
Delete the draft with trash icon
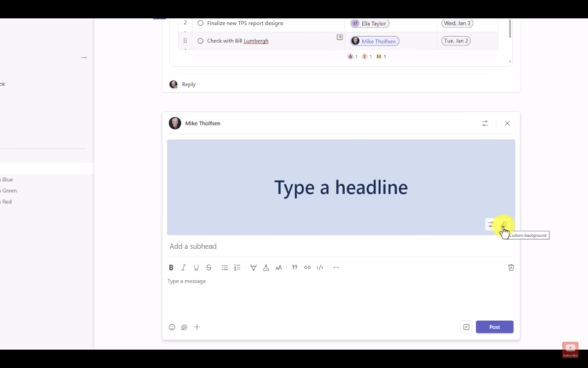coord(511,268)
